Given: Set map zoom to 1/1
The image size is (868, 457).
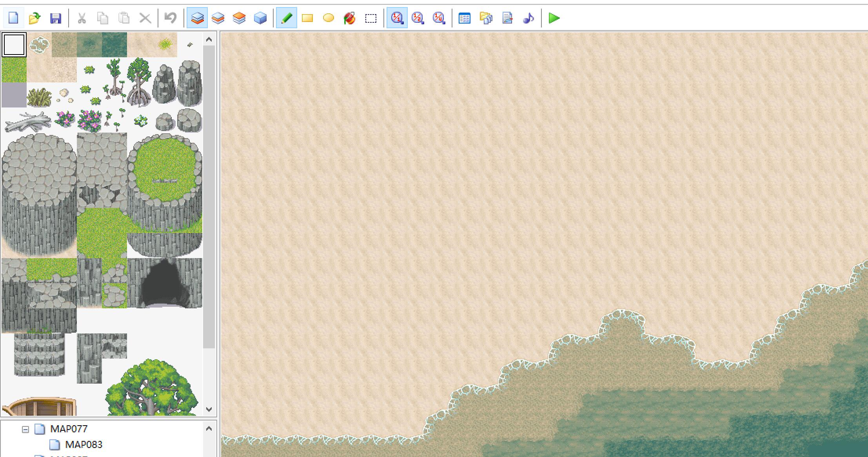Looking at the screenshot, I should point(397,18).
